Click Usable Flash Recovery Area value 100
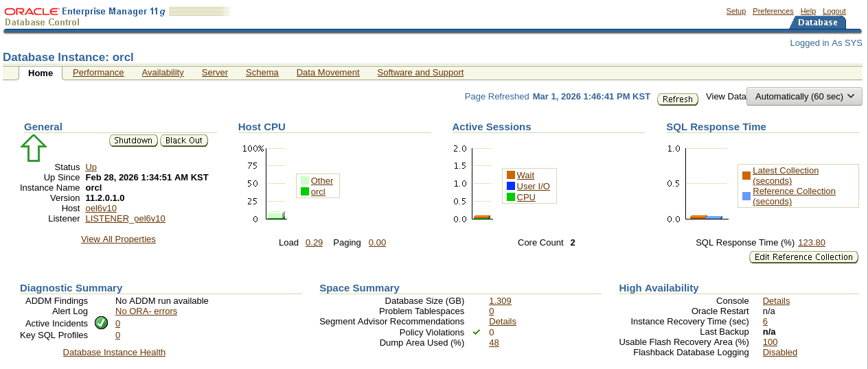The image size is (868, 369). pyautogui.click(x=770, y=342)
